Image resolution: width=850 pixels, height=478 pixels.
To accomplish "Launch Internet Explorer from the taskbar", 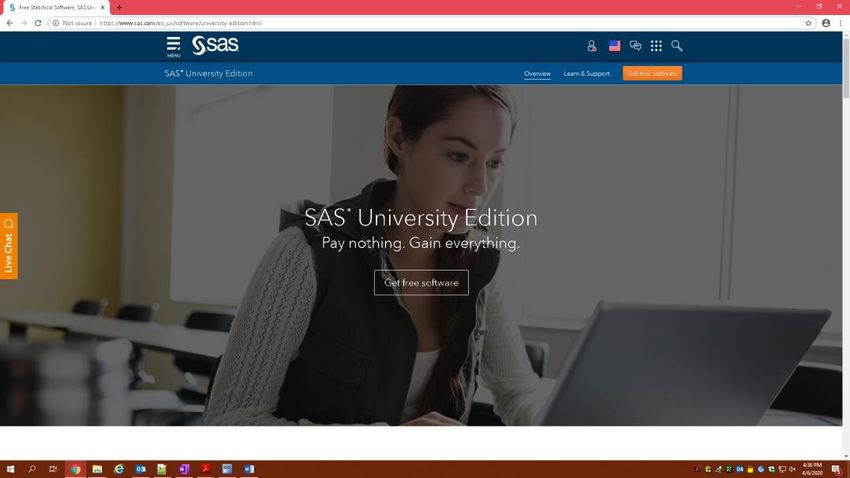I will tap(119, 469).
